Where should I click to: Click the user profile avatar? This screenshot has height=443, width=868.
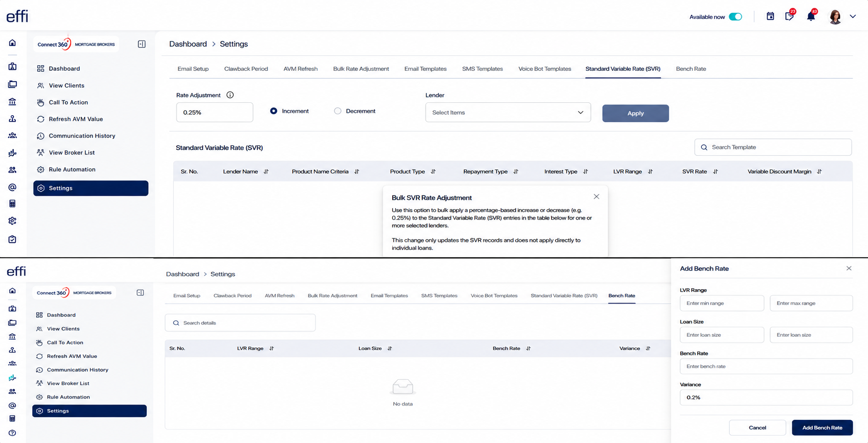(835, 17)
